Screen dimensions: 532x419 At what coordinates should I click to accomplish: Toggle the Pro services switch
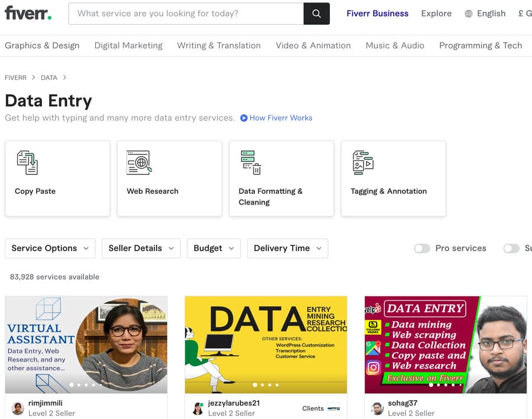point(421,248)
